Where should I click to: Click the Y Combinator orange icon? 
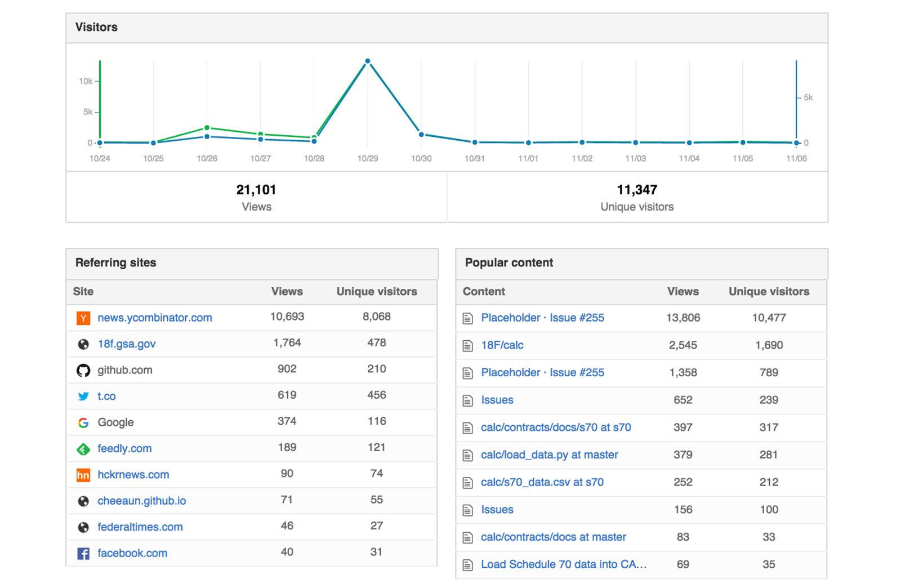click(83, 318)
